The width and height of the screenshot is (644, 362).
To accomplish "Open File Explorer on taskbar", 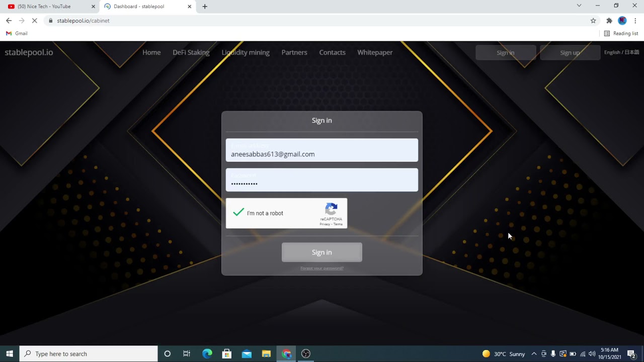I will (x=266, y=353).
